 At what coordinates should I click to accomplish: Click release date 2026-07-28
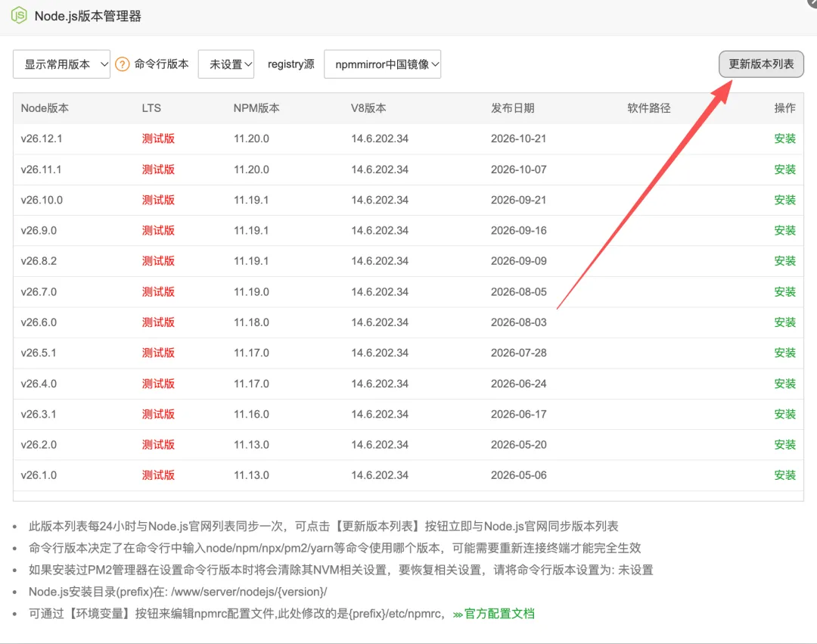518,353
